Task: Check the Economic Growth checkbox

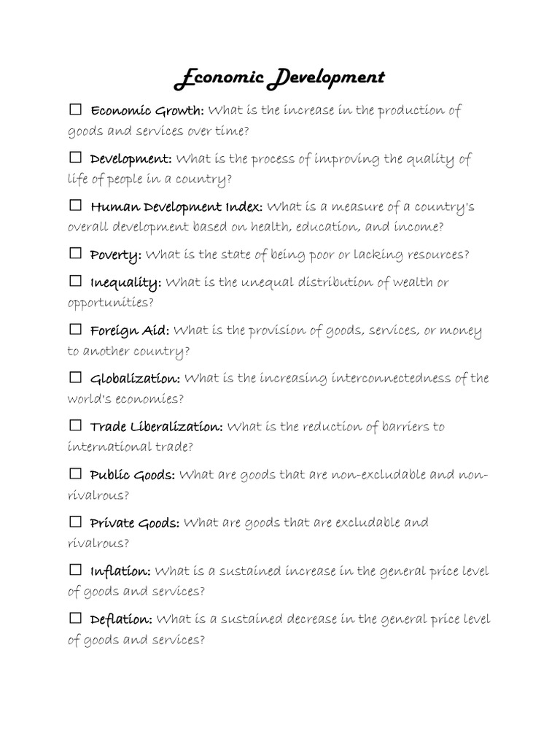Action: [74, 109]
